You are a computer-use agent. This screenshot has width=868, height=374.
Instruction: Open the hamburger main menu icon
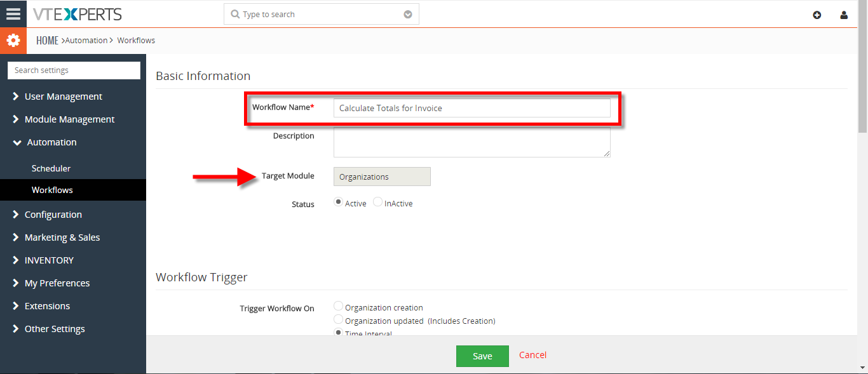tap(13, 14)
